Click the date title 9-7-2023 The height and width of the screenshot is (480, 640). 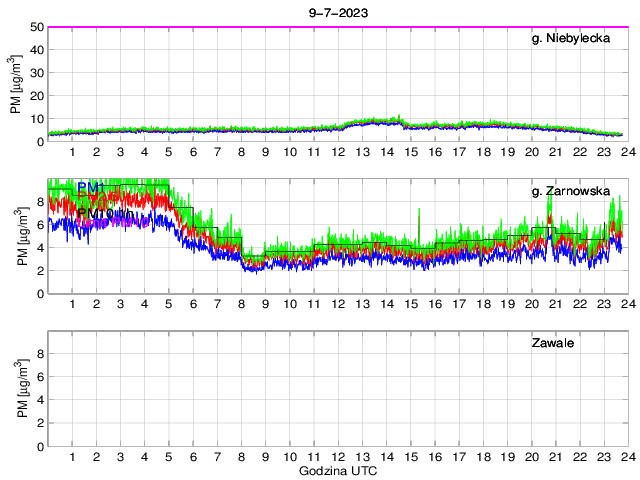pos(336,12)
